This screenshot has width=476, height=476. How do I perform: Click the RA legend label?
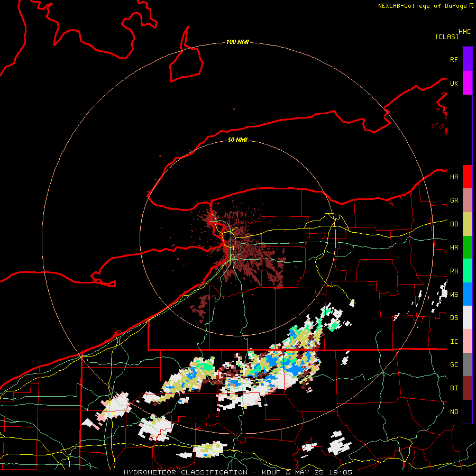coord(454,271)
